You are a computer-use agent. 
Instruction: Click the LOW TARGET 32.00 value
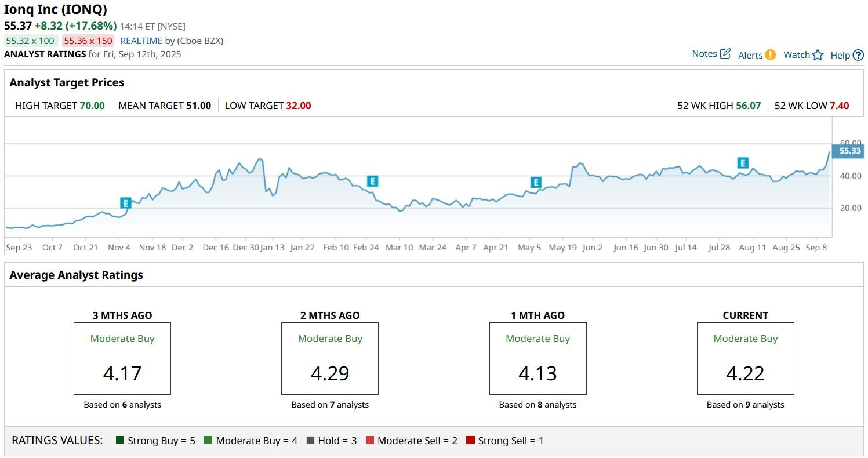pos(299,106)
